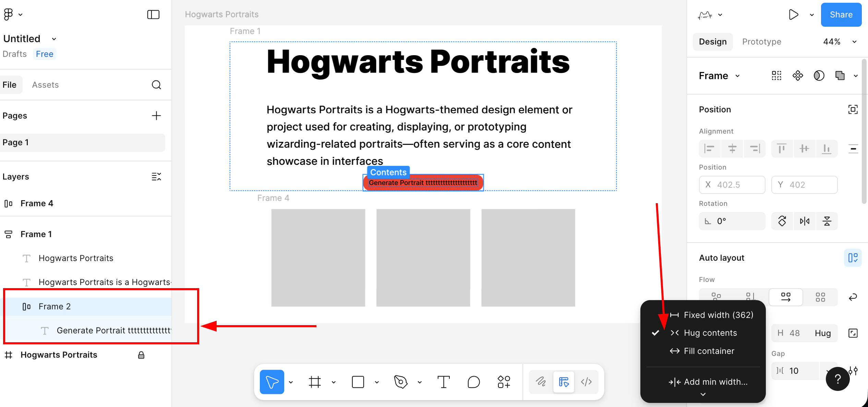Choose Fill container from the menu
Viewport: 868px width, 407px height.
709,351
